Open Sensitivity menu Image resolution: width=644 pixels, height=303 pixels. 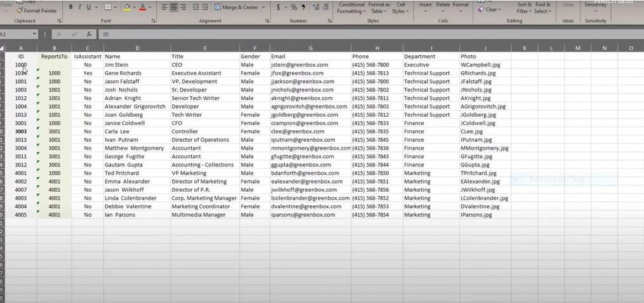(595, 8)
